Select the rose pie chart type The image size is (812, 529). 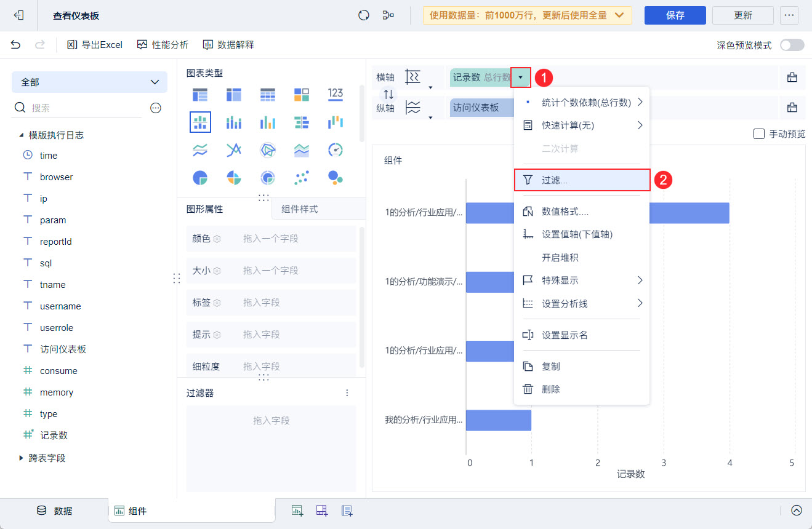(x=234, y=178)
